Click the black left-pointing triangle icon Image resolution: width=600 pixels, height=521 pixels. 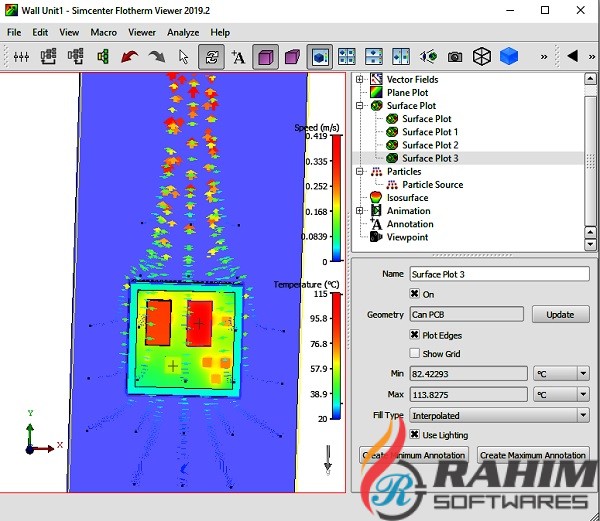point(572,56)
